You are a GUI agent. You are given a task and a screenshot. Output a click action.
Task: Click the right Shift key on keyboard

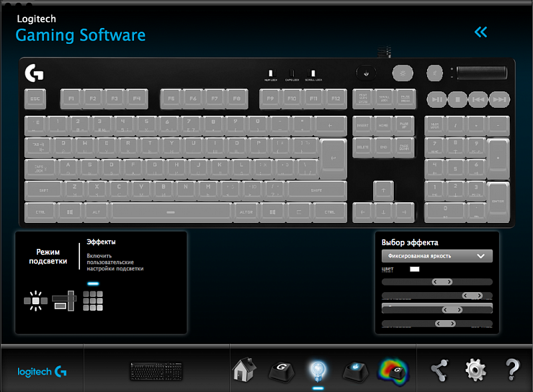pos(317,190)
